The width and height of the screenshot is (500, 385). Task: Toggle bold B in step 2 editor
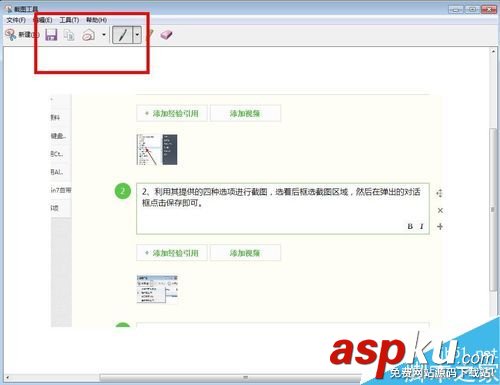(410, 226)
